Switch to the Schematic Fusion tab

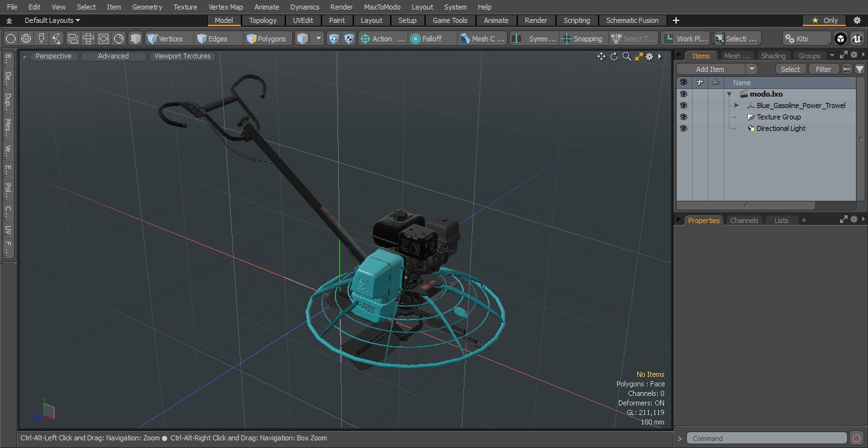(x=632, y=20)
